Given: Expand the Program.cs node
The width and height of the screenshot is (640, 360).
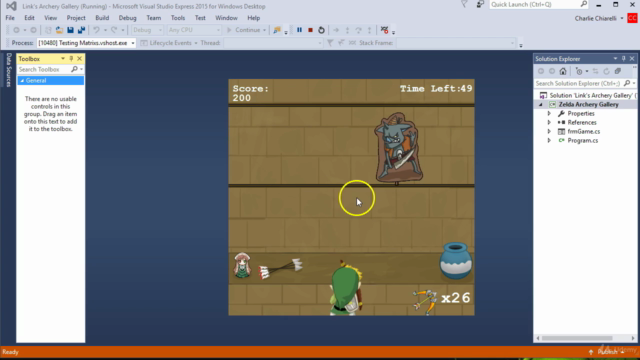Looking at the screenshot, I should [x=549, y=140].
